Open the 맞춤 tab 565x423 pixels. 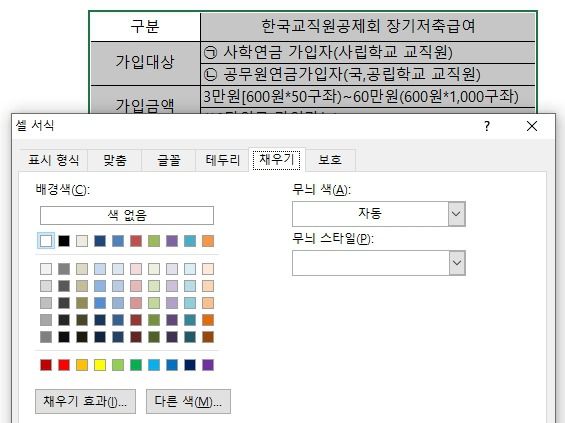point(115,160)
